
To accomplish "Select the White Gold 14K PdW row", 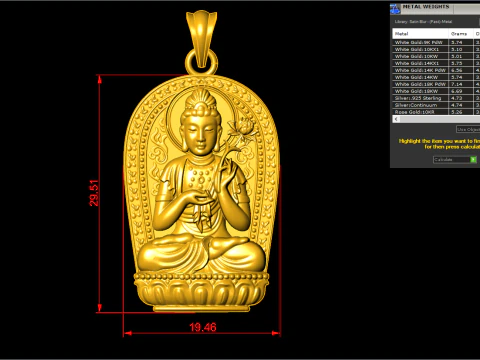I will click(436, 70).
